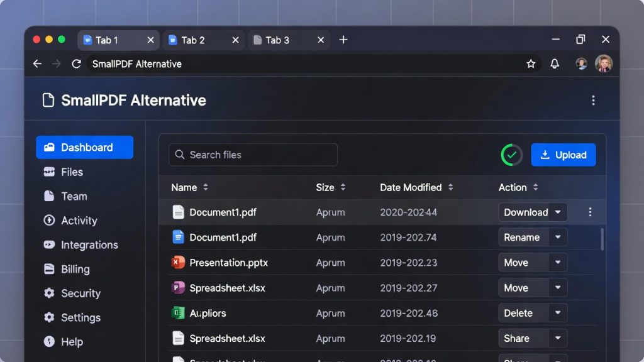Click the browser forward arrow
This screenshot has height=362, width=644.
pos(56,63)
